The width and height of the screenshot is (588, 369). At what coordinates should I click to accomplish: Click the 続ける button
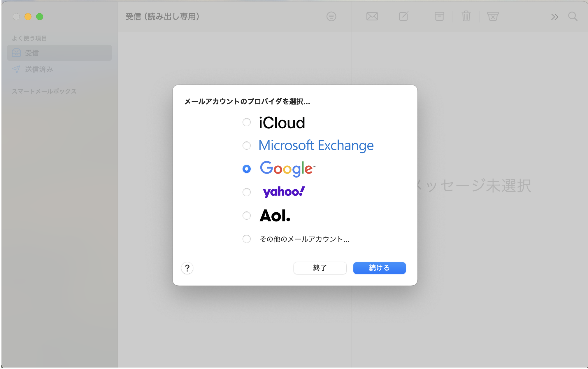tap(379, 268)
